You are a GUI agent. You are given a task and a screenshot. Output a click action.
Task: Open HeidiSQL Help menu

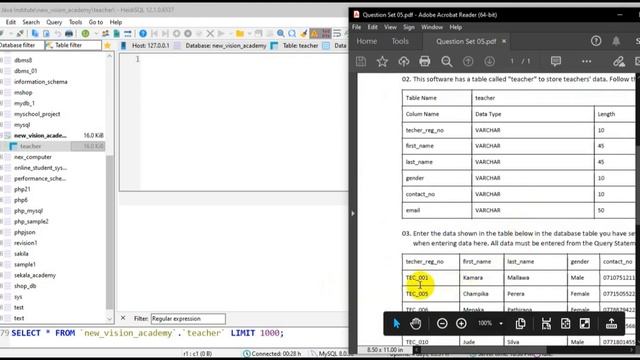(x=116, y=22)
